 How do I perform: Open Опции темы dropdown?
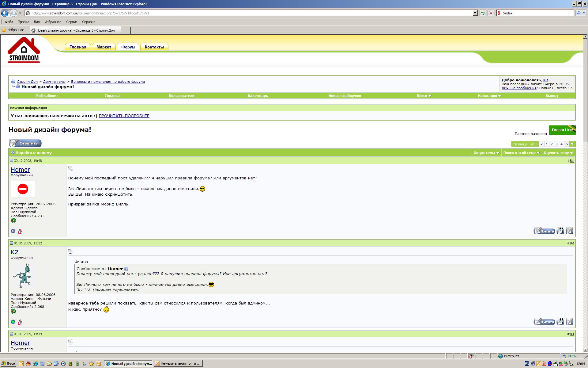pos(486,153)
